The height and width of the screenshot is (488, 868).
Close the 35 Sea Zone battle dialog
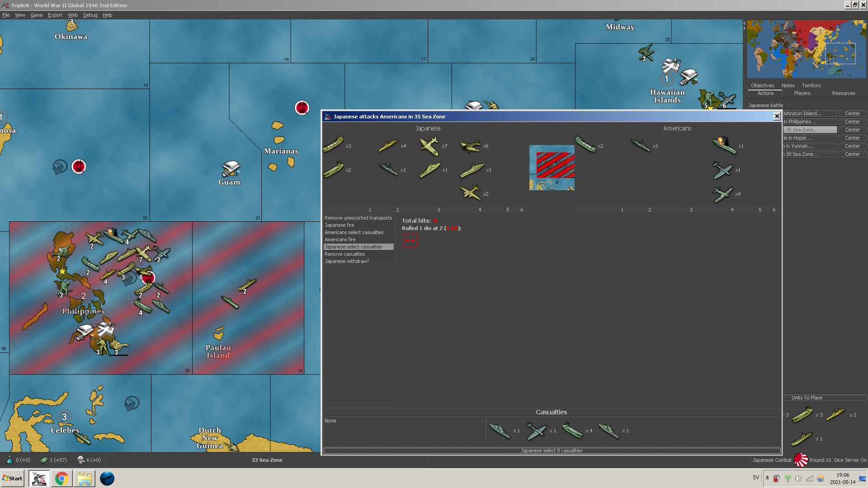click(777, 117)
